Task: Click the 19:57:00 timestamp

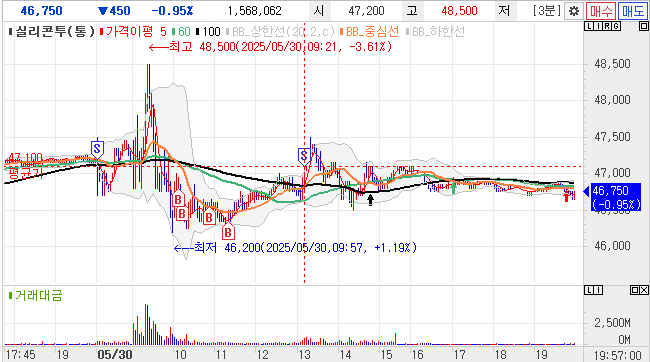Action: (x=618, y=355)
